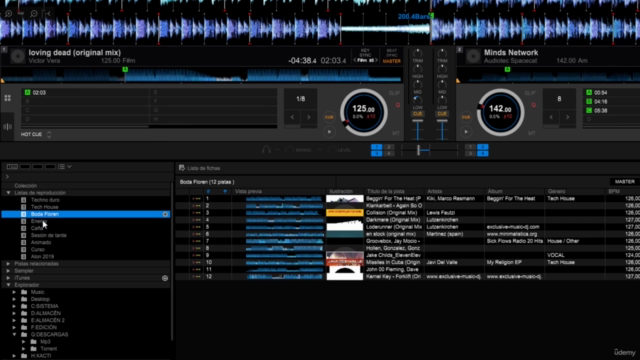Image resolution: width=640 pixels, height=360 pixels.
Task: Click deck 2 vinyl artwork icon
Action: click(473, 56)
